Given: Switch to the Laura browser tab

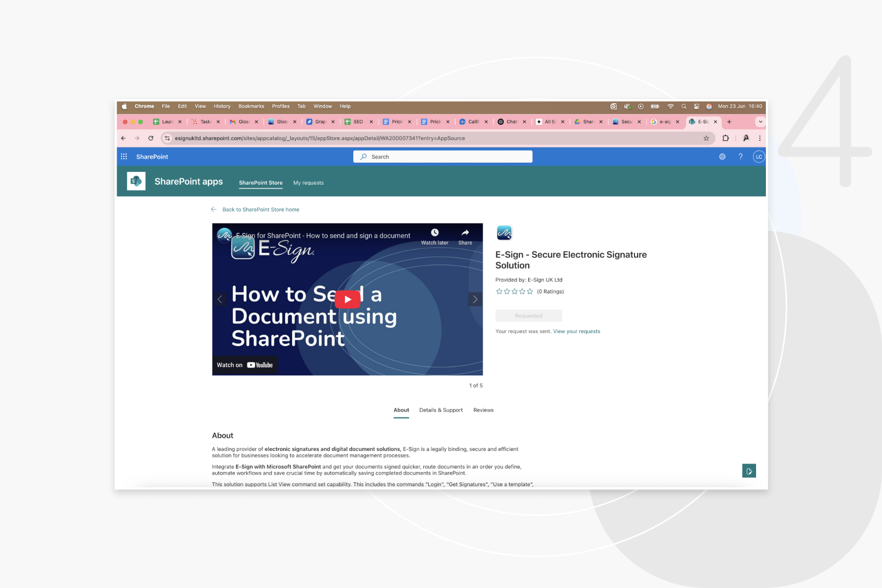Looking at the screenshot, I should pos(167,122).
